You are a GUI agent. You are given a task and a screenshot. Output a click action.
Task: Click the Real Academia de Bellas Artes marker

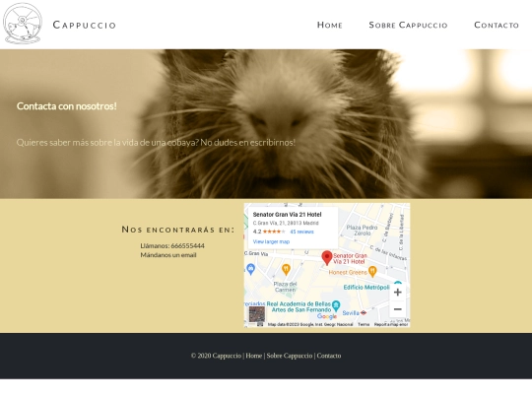point(336,305)
